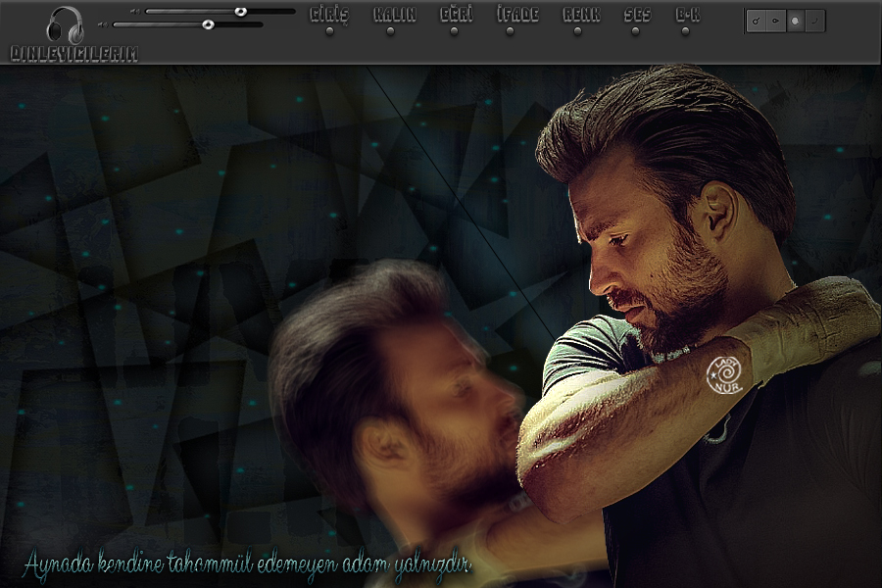Viewport: 882px width, 588px height.
Task: Toggle the indicator dot under EĞRİ
Action: pyautogui.click(x=454, y=31)
